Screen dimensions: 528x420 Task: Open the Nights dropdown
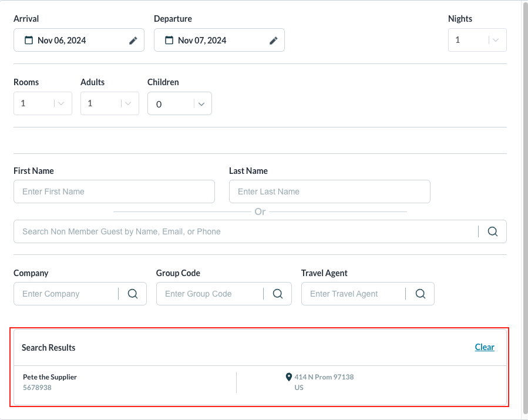pos(495,40)
